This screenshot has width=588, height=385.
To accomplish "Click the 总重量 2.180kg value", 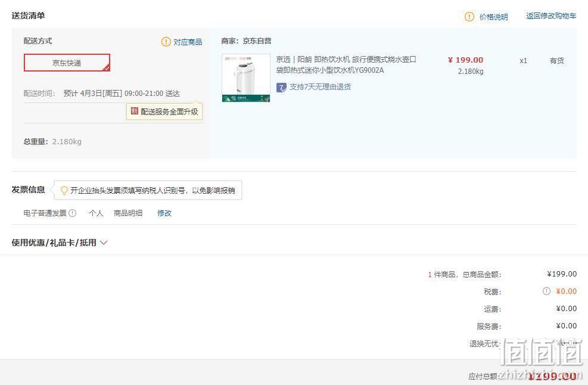I will pos(67,141).
